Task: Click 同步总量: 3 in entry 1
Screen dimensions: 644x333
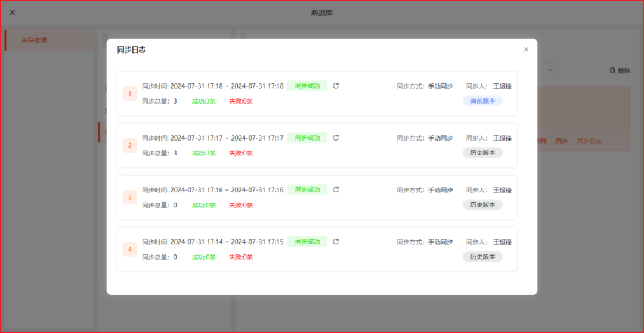Action: point(159,101)
